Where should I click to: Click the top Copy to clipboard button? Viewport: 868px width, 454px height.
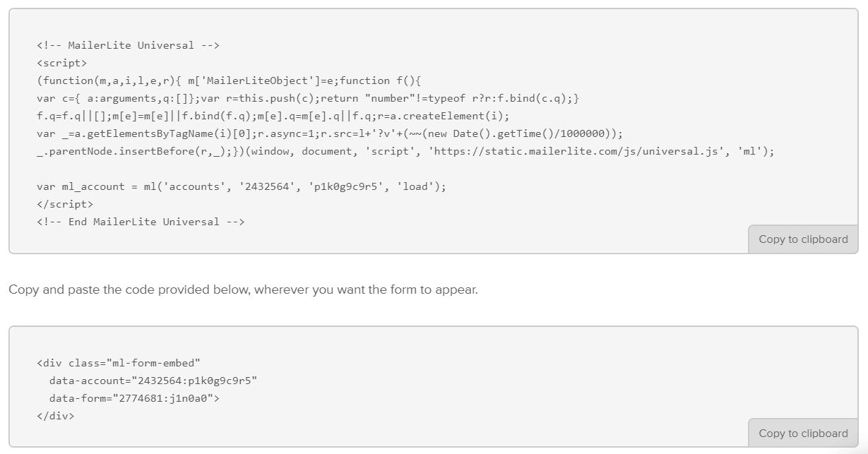pyautogui.click(x=803, y=239)
